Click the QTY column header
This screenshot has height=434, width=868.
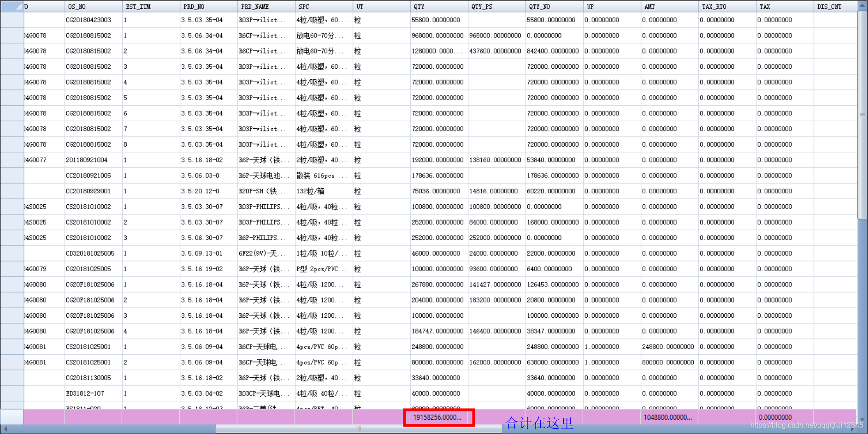[x=439, y=6]
